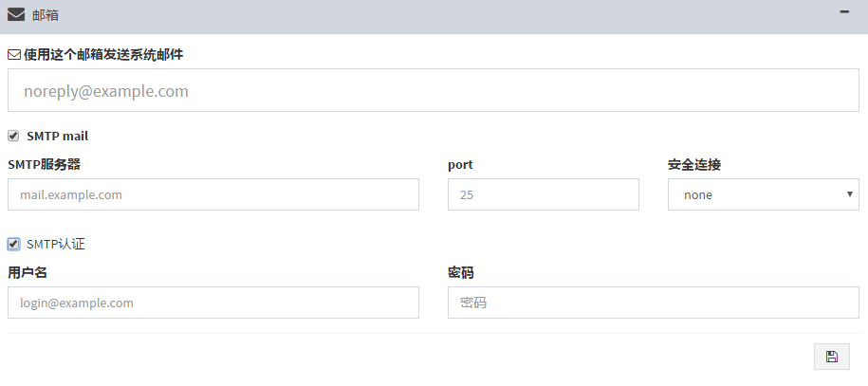
Task: Collapse the 邮箱 panel with the minus icon
Action: [x=844, y=11]
